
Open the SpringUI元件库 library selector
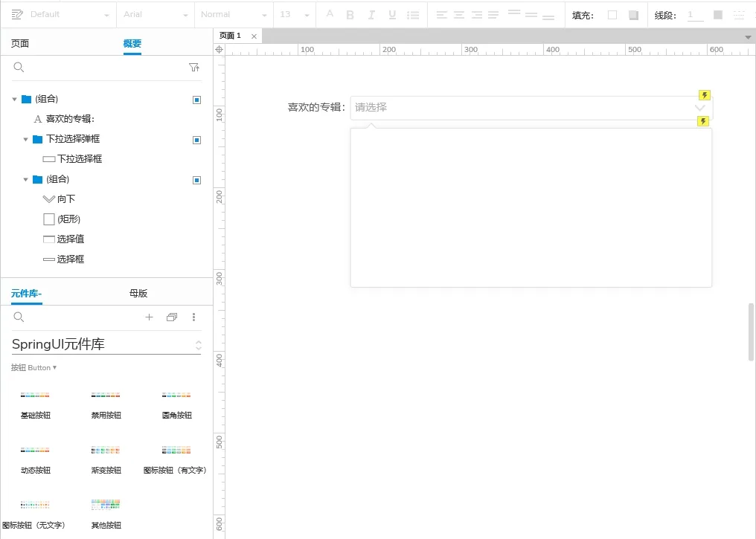click(106, 344)
